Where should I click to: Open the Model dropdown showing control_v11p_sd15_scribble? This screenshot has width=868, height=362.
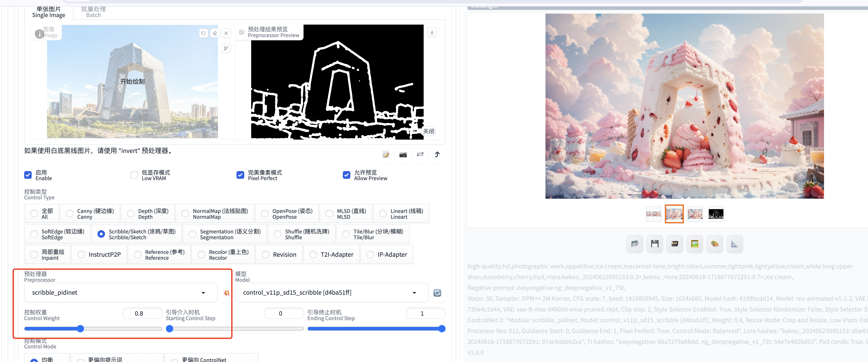coord(332,293)
